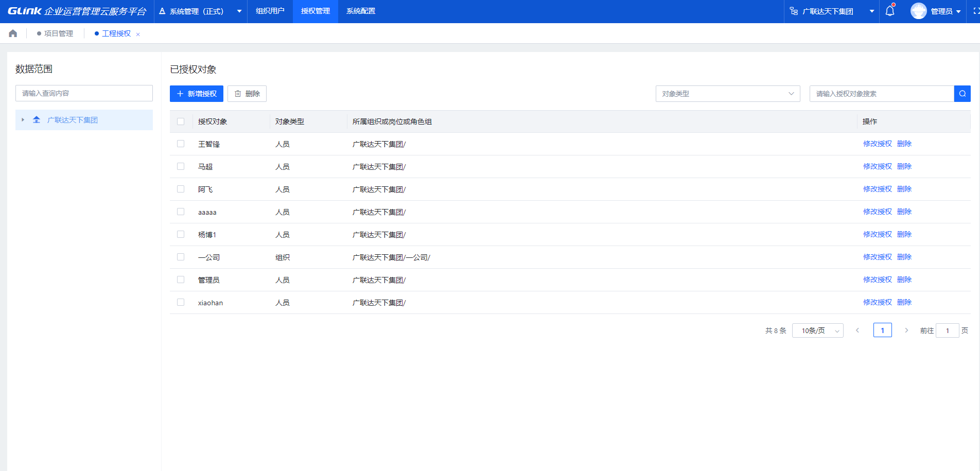The image size is (980, 471).
Task: Click the 对象类型 column header
Action: point(290,121)
